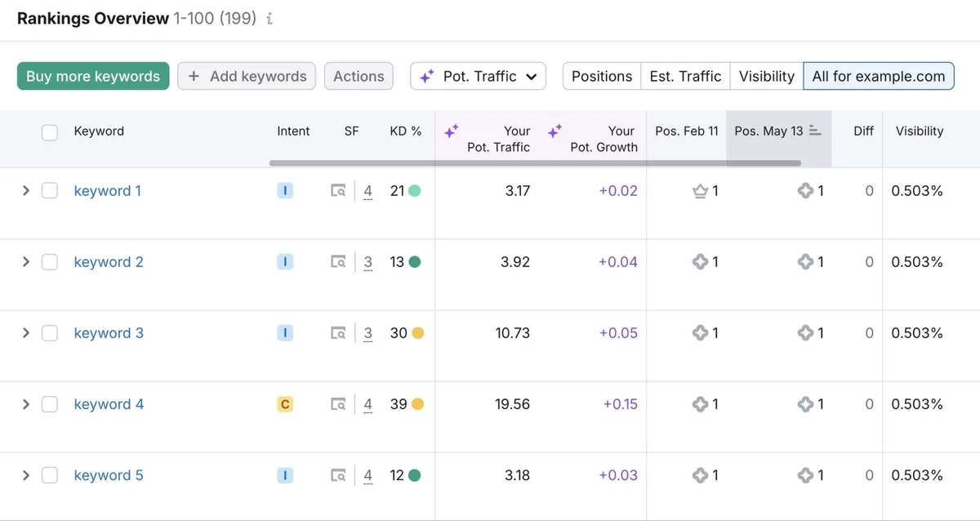Viewport: 980px width, 521px height.
Task: Click the SERP features icon for keyword 2
Action: click(x=338, y=262)
